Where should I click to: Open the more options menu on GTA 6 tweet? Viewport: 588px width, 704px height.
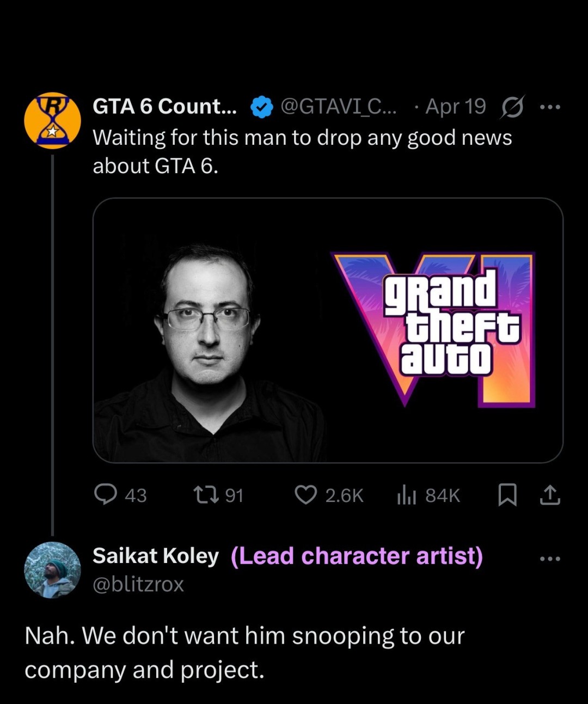551,106
